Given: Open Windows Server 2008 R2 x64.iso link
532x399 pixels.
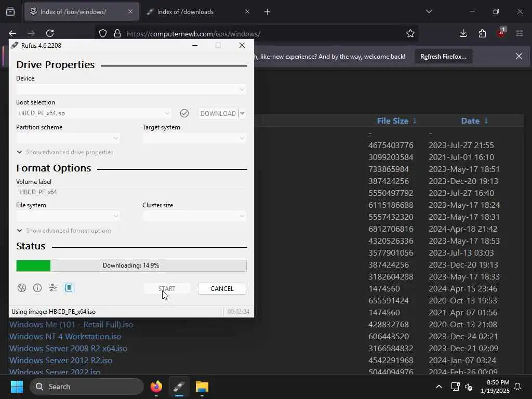Looking at the screenshot, I should click(68, 349).
